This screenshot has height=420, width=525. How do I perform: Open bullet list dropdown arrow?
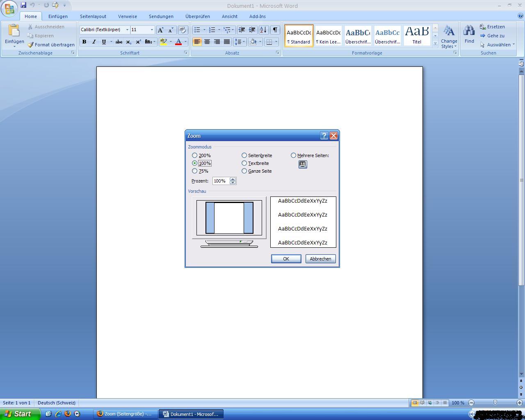tap(204, 30)
